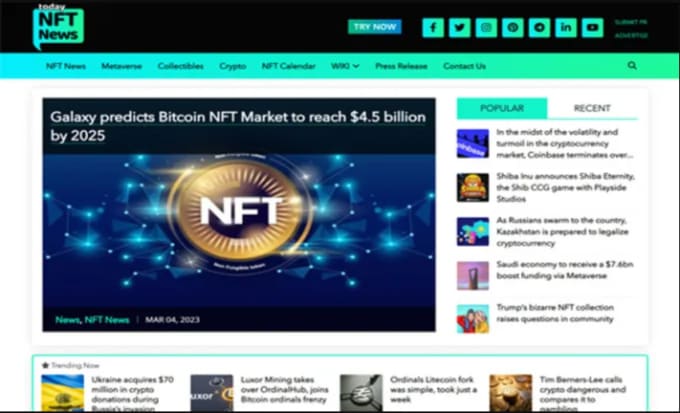The height and width of the screenshot is (413, 680).
Task: Switch to the RECENT tab
Action: point(592,108)
